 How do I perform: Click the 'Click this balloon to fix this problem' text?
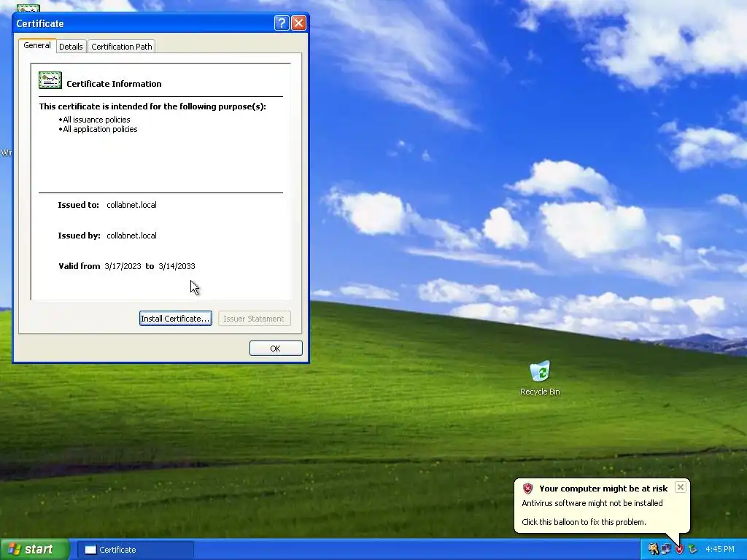pos(584,522)
